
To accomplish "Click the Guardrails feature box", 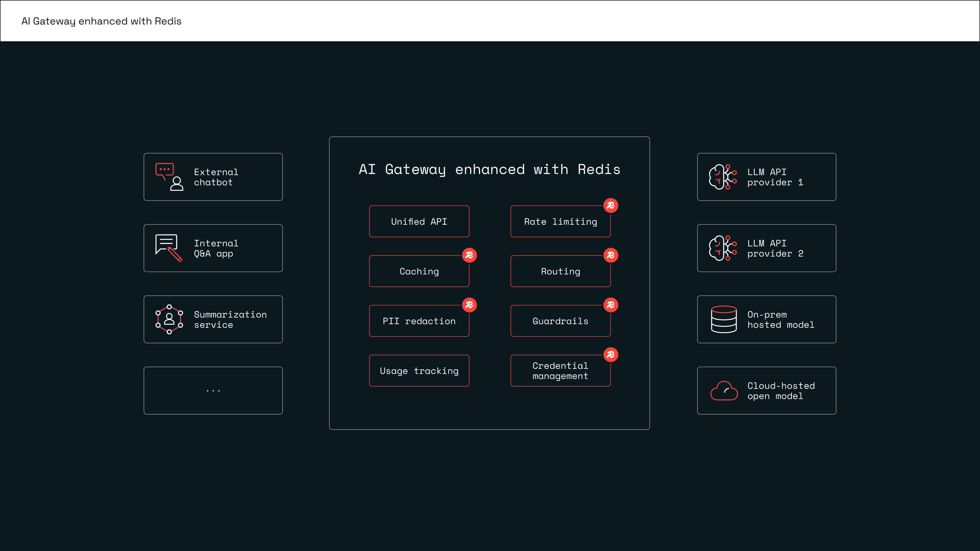I will (x=560, y=321).
